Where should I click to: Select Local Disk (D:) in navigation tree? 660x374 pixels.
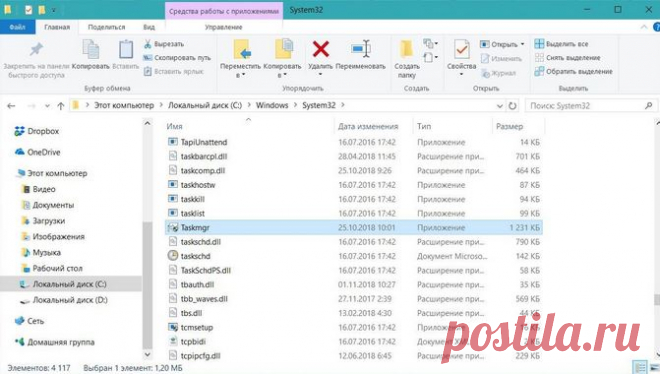pos(69,300)
